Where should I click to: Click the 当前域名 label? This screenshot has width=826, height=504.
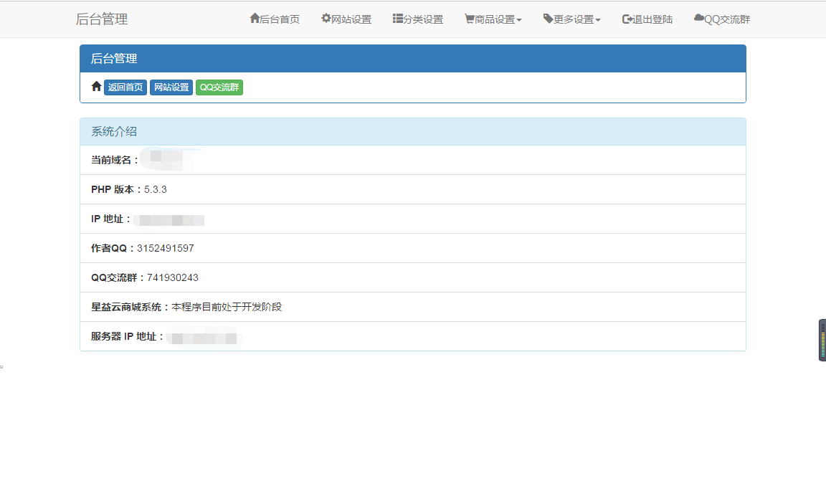[115, 160]
